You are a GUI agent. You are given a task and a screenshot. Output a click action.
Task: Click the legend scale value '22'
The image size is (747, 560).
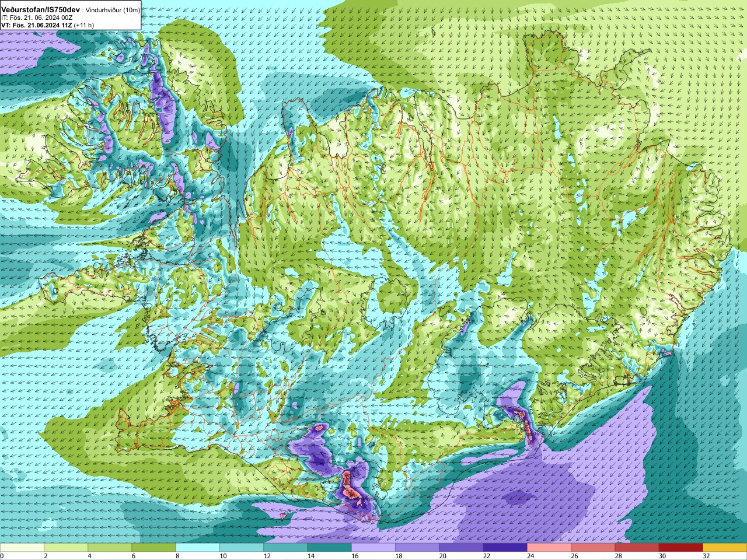pos(487,556)
